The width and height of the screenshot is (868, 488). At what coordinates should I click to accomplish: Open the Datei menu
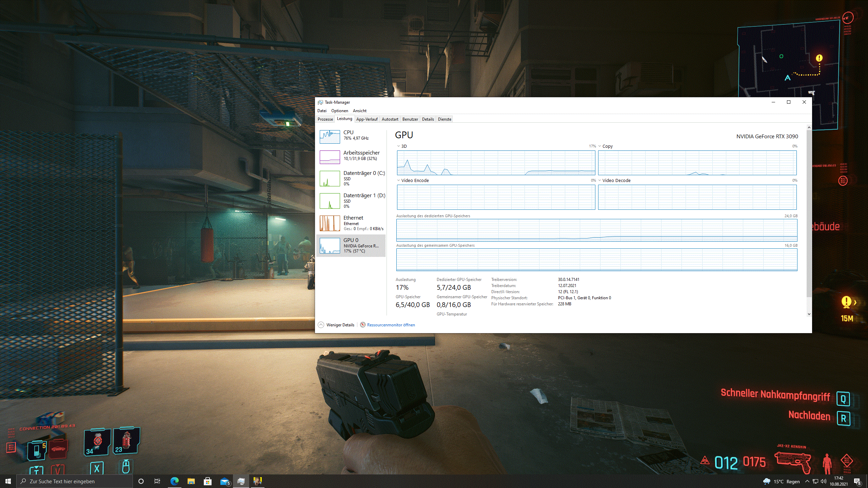point(322,111)
